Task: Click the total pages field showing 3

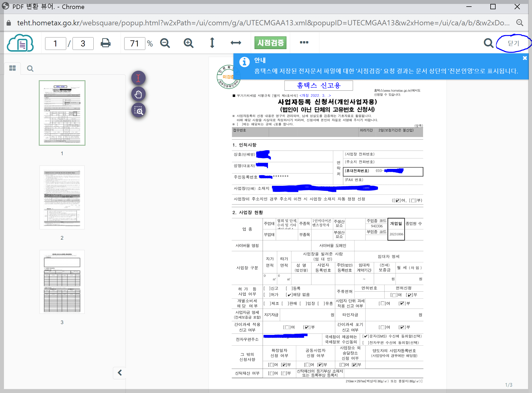Action: [83, 43]
